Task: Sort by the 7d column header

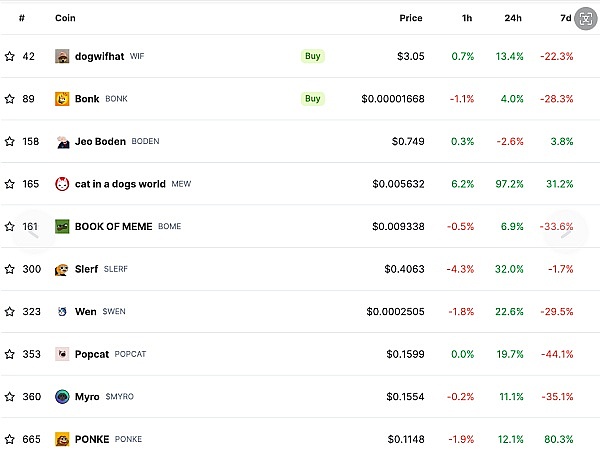Action: point(563,18)
